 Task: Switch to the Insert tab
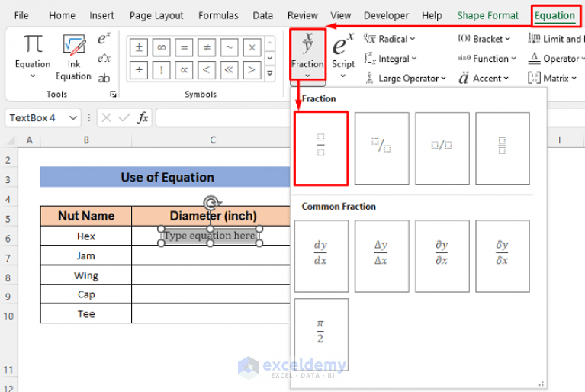[101, 15]
